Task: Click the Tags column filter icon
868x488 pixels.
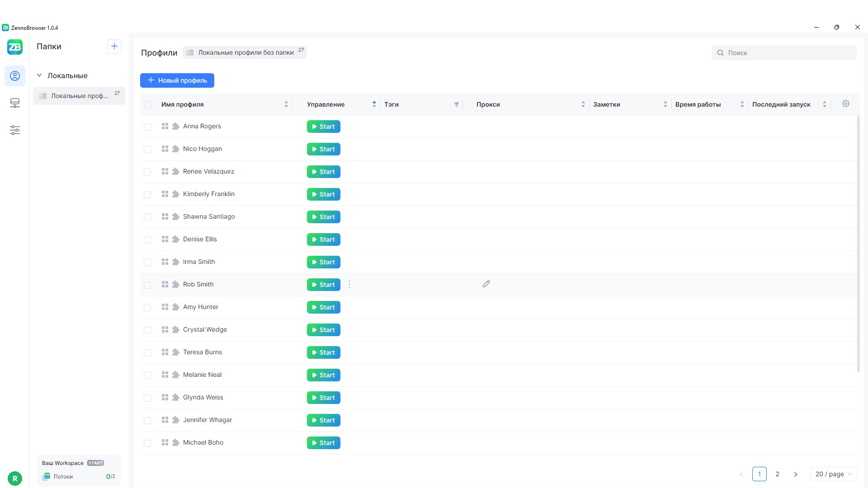Action: tap(457, 104)
